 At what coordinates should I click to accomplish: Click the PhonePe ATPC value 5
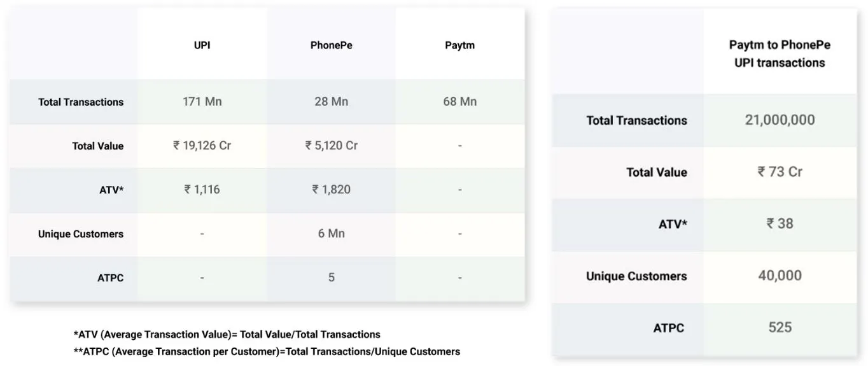pos(331,277)
